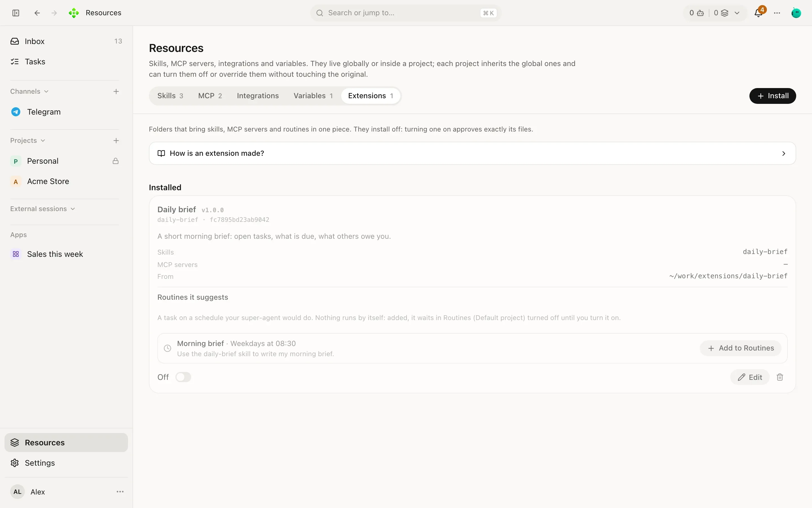This screenshot has width=812, height=508.
Task: Switch to the MCP tab
Action: (210, 96)
